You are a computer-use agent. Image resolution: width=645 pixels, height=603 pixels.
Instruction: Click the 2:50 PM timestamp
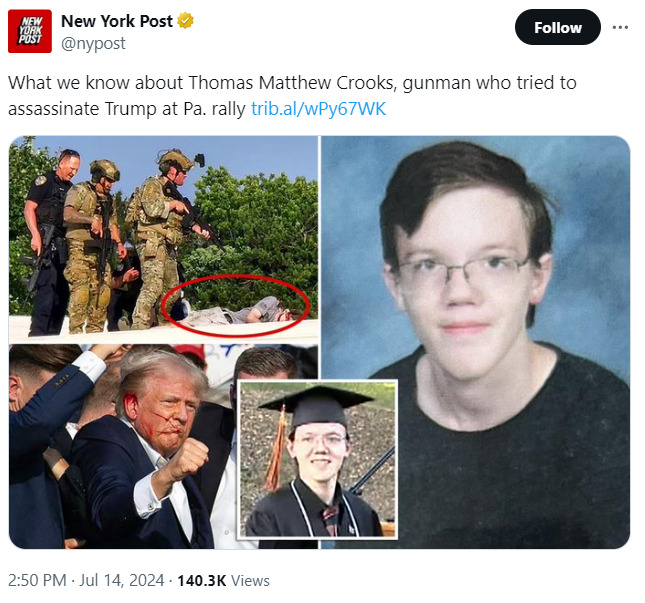[x=37, y=580]
